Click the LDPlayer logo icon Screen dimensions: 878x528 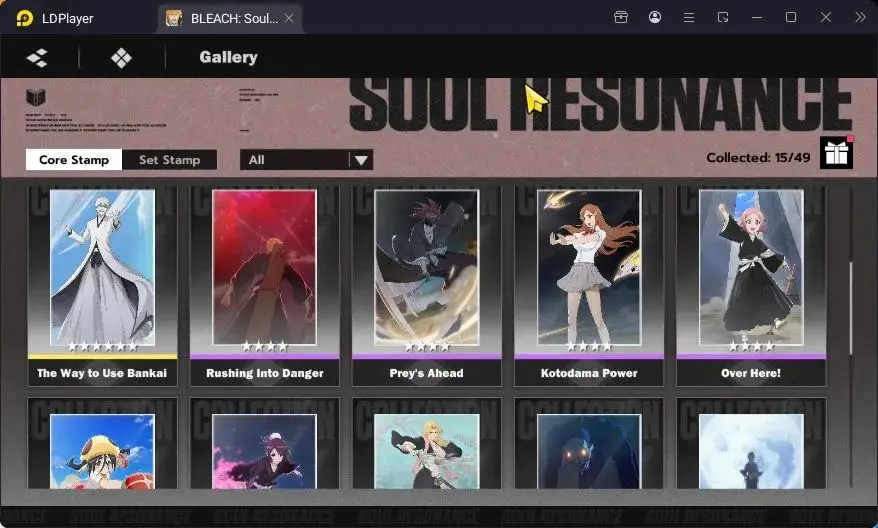tap(24, 18)
